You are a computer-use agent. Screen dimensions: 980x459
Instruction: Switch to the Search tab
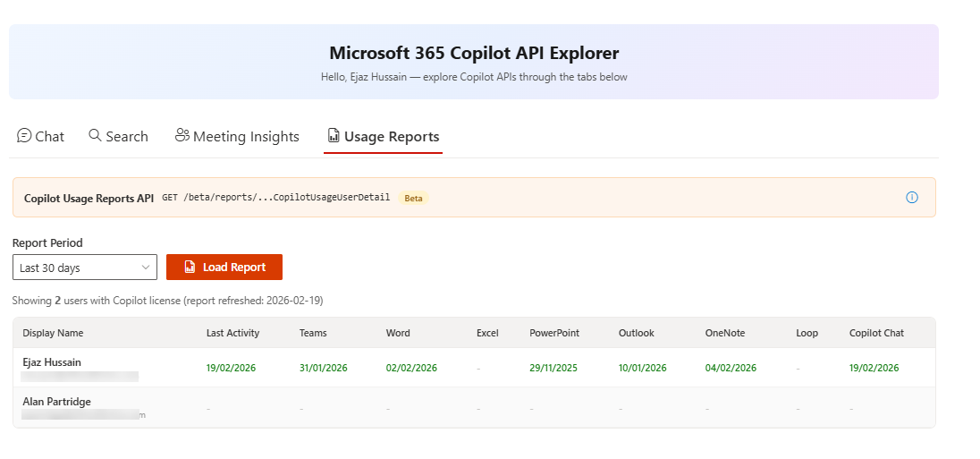point(118,136)
